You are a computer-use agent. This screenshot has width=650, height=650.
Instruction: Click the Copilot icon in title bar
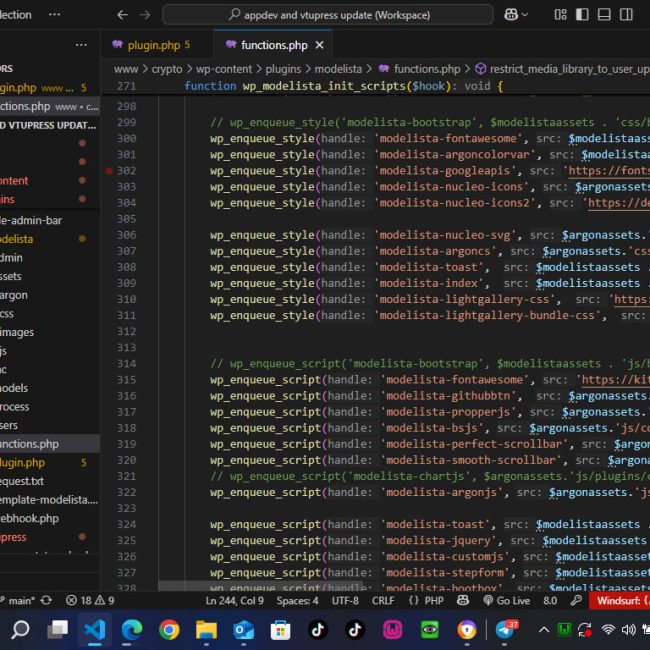(x=512, y=15)
